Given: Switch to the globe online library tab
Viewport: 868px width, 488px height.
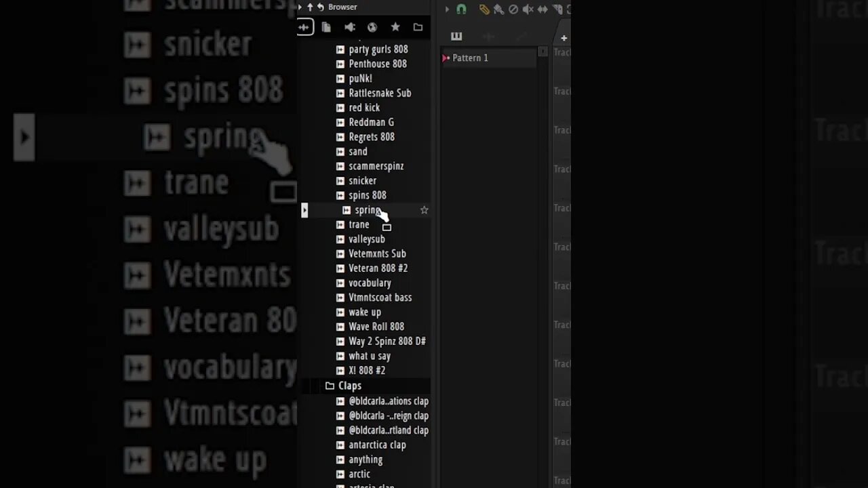Looking at the screenshot, I should (x=372, y=27).
